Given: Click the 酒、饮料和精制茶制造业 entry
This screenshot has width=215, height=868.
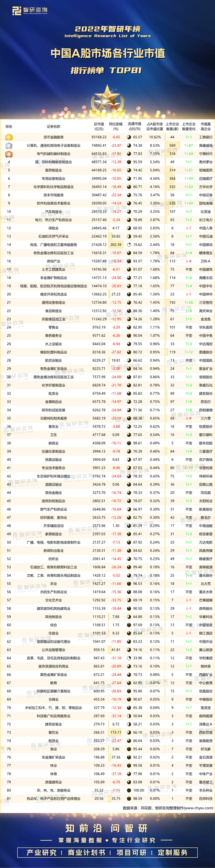Looking at the screenshot, I should (54, 162).
